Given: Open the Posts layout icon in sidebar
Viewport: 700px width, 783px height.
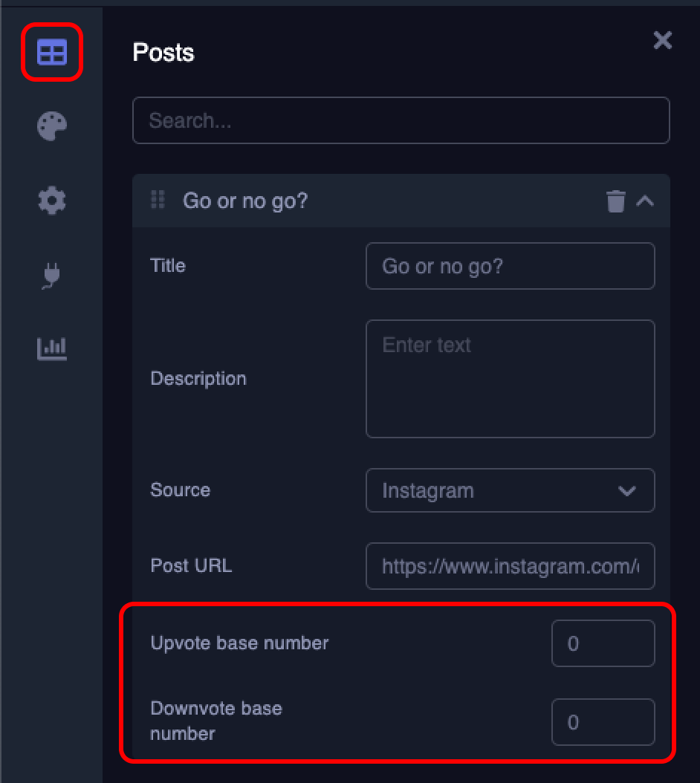Looking at the screenshot, I should point(51,52).
